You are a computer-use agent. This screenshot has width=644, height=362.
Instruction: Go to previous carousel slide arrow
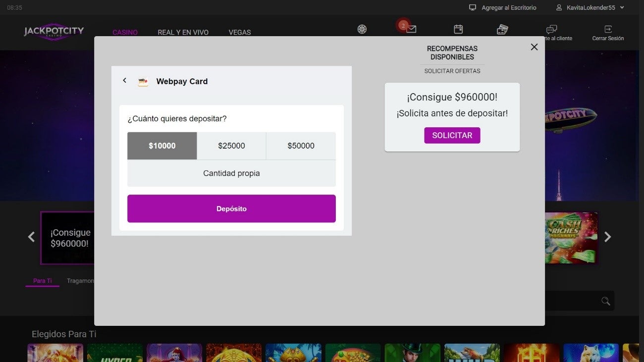[x=31, y=237]
